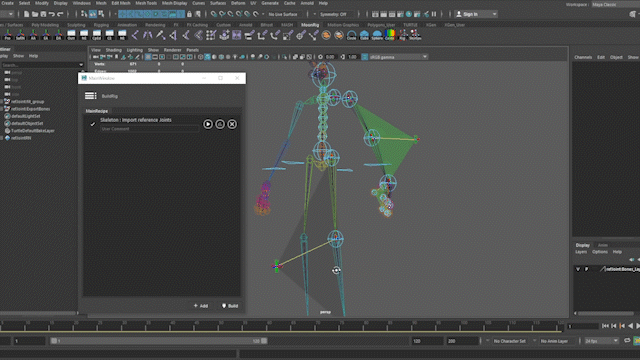This screenshot has height=360, width=640.
Task: Open the Channels menu in Channel Box
Action: [583, 58]
